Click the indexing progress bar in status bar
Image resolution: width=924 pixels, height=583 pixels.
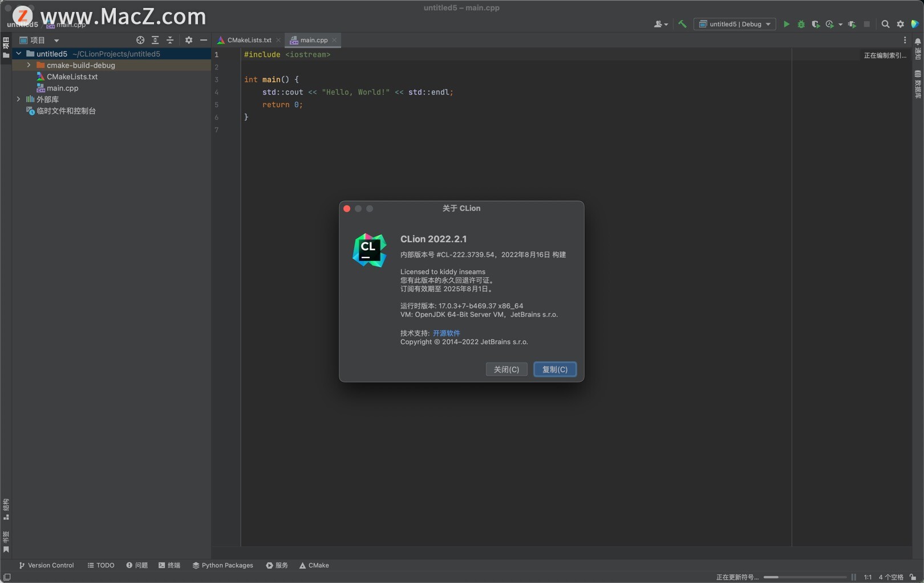click(x=805, y=577)
